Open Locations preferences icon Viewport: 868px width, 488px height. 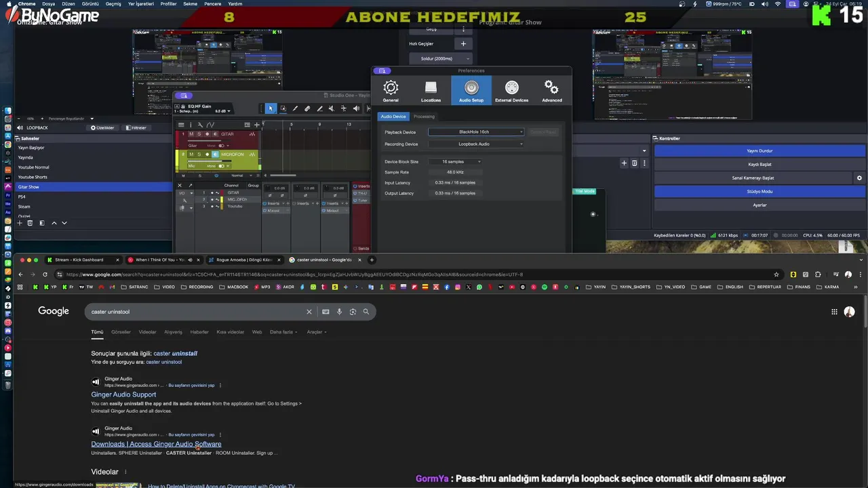point(431,90)
